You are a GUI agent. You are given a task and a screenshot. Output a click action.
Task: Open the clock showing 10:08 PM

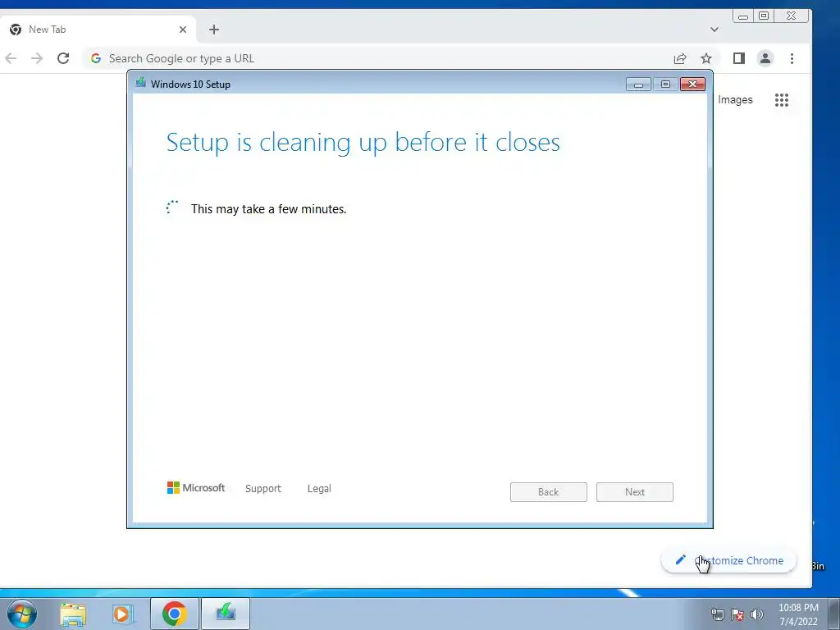(x=798, y=614)
